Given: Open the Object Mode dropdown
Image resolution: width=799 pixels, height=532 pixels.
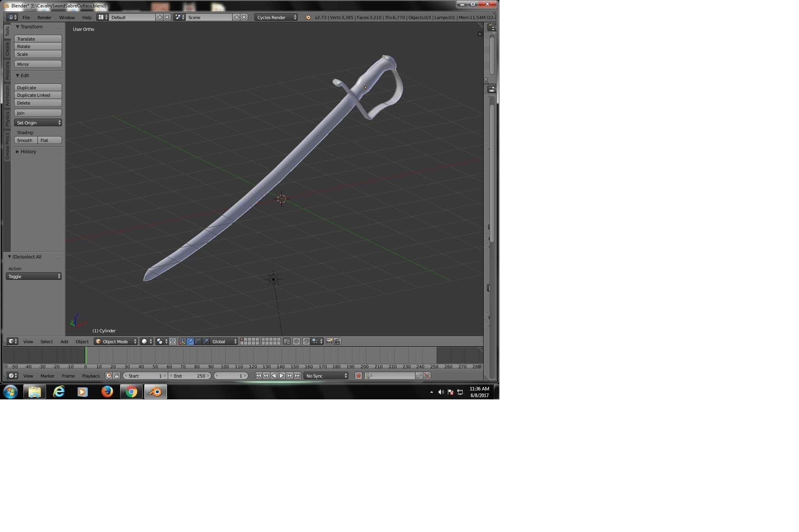Looking at the screenshot, I should (x=116, y=342).
